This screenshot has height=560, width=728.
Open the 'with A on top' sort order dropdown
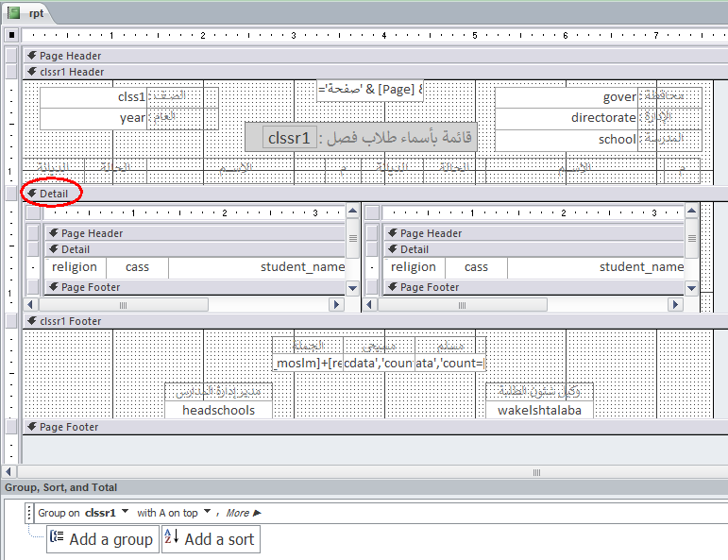coord(207,512)
